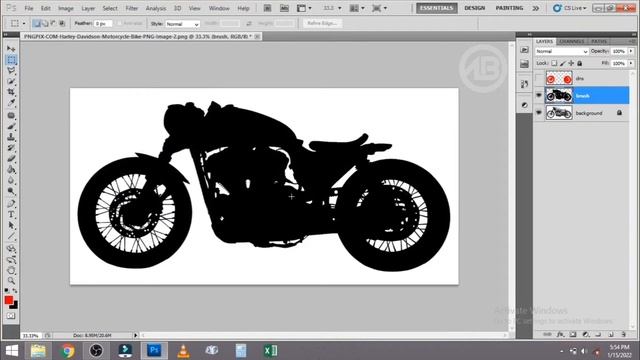640x360 pixels.
Task: Select the 3D Object Rotate tool
Action: (11, 248)
